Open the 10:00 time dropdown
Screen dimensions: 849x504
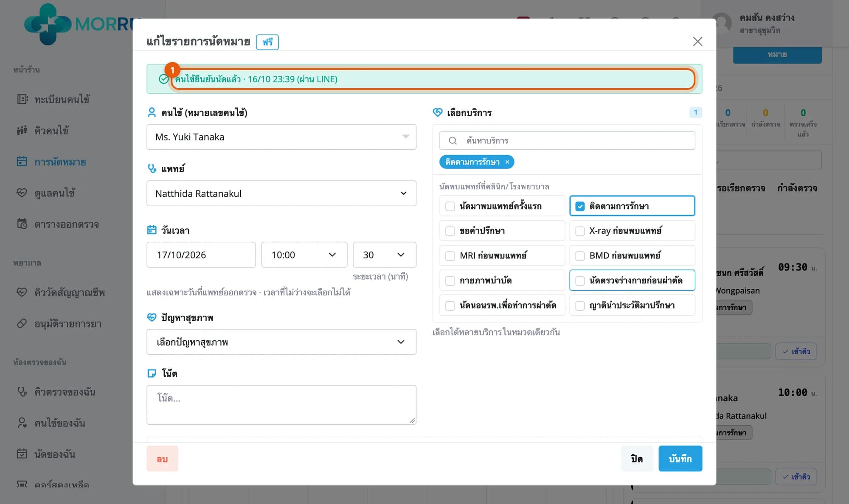click(x=304, y=255)
